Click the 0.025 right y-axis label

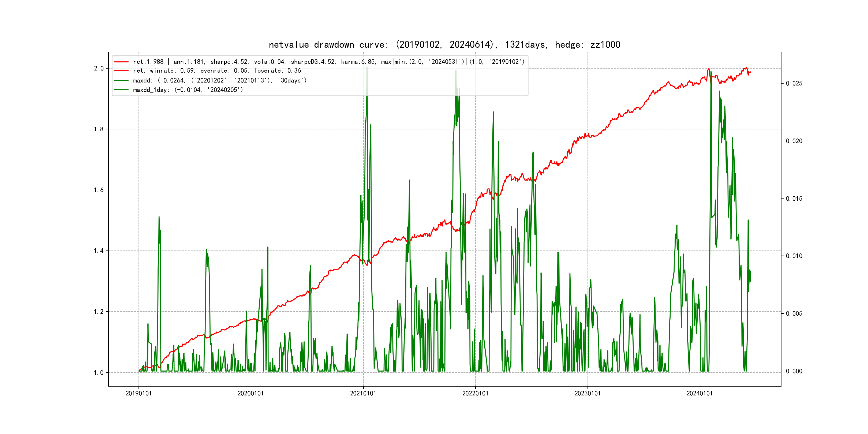pyautogui.click(x=794, y=84)
